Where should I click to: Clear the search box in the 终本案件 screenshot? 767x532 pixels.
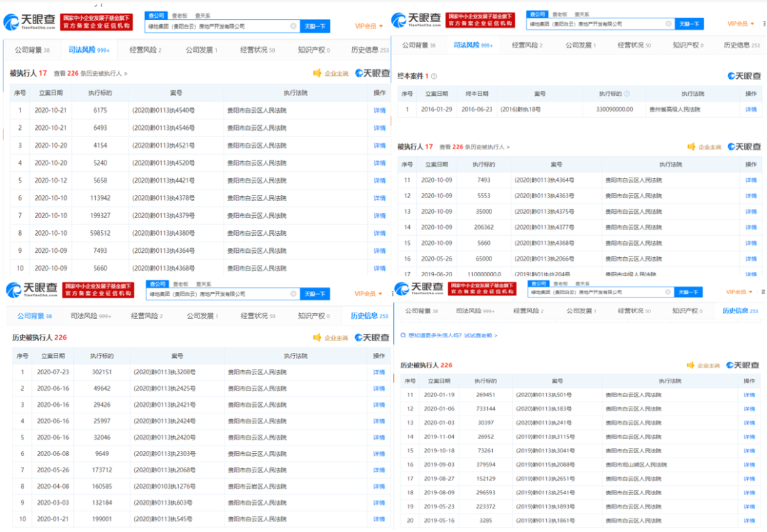coord(668,23)
